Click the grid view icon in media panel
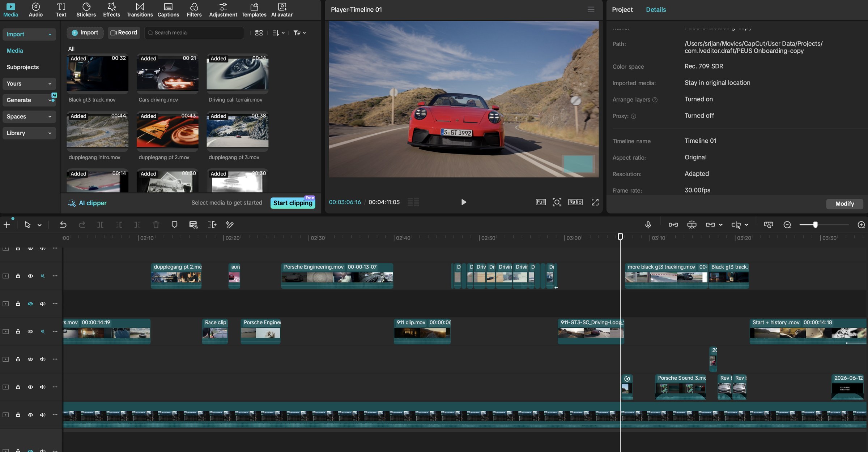 point(259,33)
